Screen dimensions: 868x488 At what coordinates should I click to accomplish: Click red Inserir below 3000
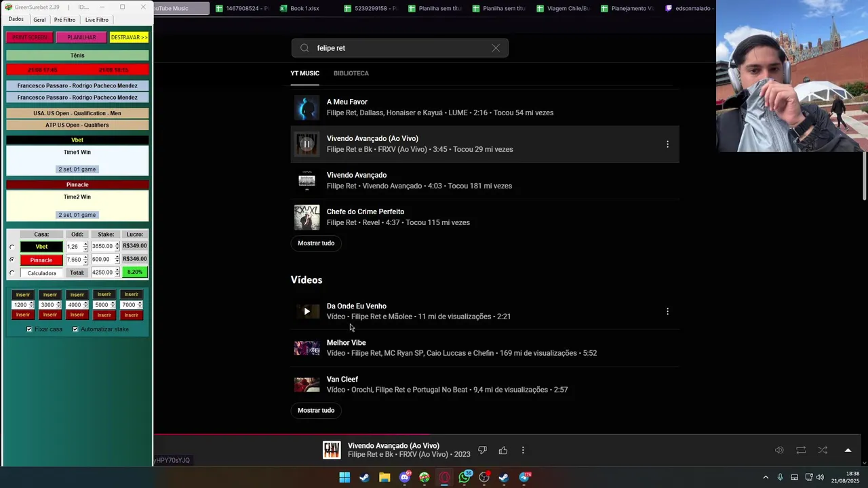pos(50,315)
